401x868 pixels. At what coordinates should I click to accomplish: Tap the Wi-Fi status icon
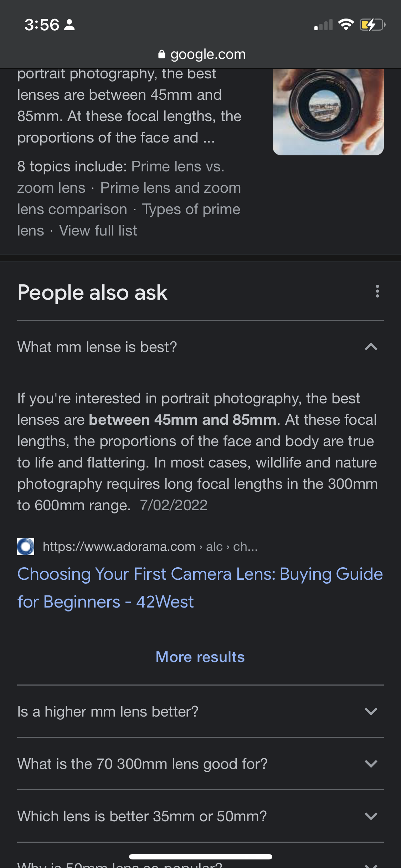pyautogui.click(x=346, y=25)
